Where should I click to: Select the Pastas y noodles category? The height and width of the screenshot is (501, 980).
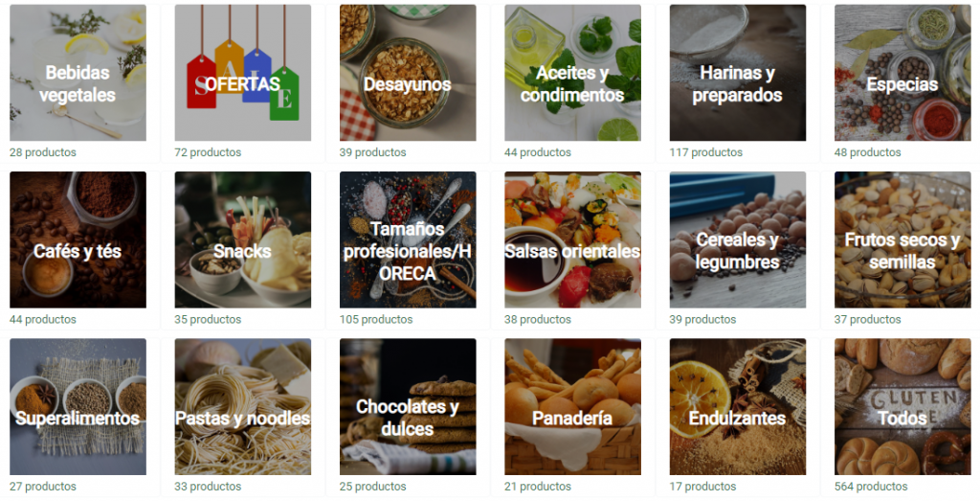(x=242, y=406)
